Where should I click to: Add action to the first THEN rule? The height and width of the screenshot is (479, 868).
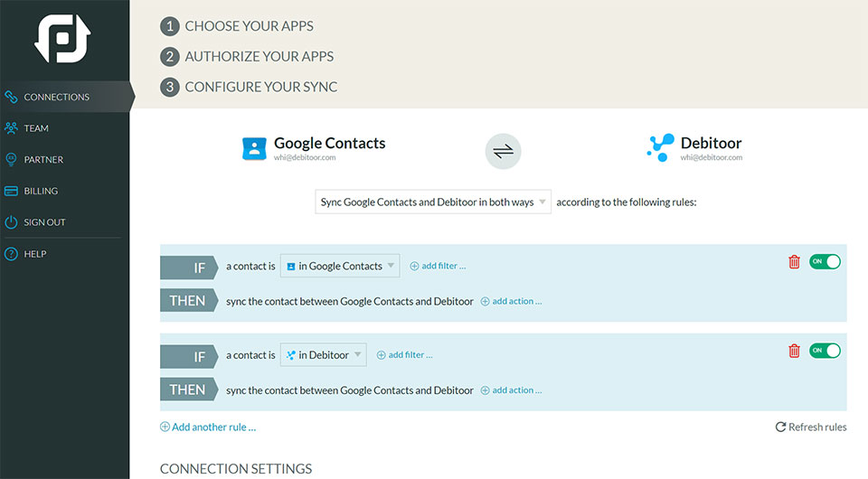point(511,302)
